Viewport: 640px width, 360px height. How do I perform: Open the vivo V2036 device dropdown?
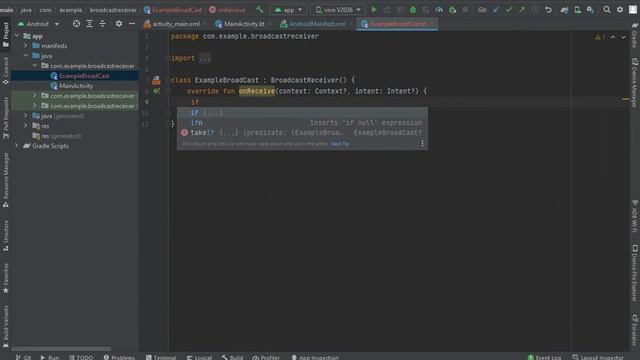tap(338, 9)
